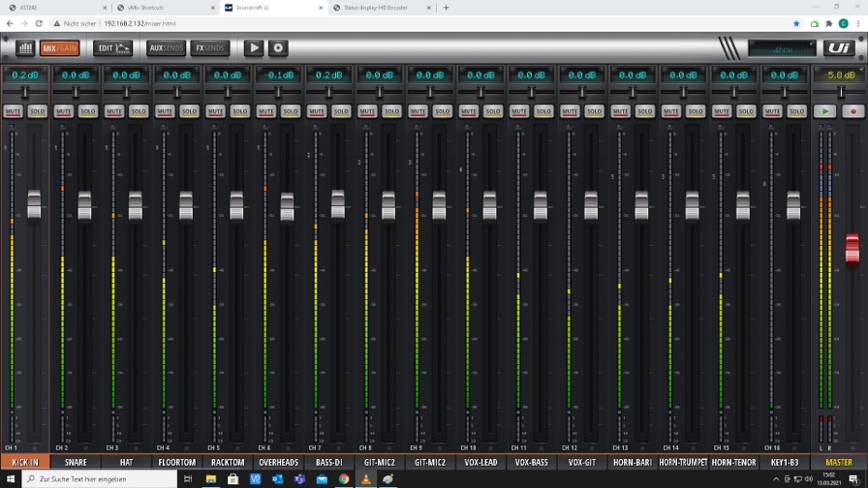This screenshot has width=868, height=488.
Task: Open Chrome from the taskbar
Action: click(x=344, y=478)
